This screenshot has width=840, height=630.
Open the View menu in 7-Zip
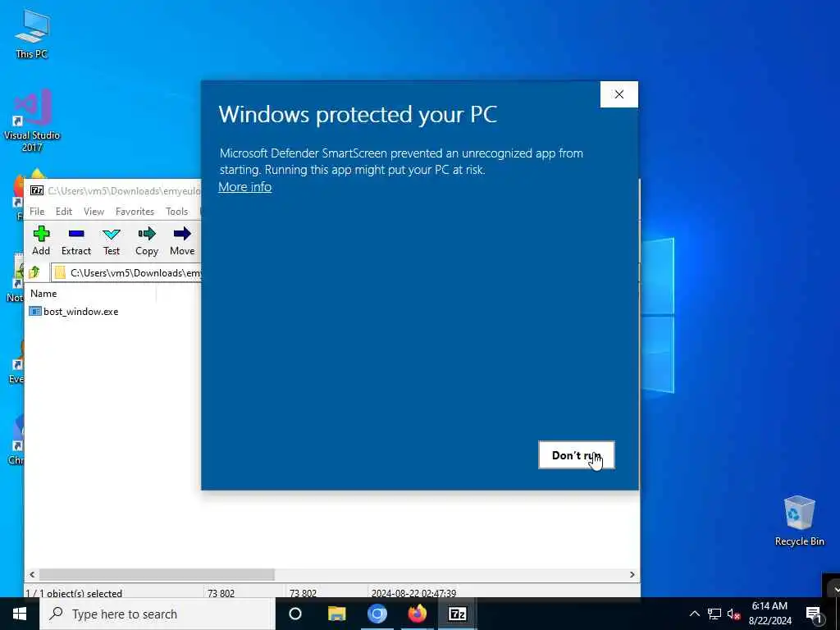tap(94, 212)
